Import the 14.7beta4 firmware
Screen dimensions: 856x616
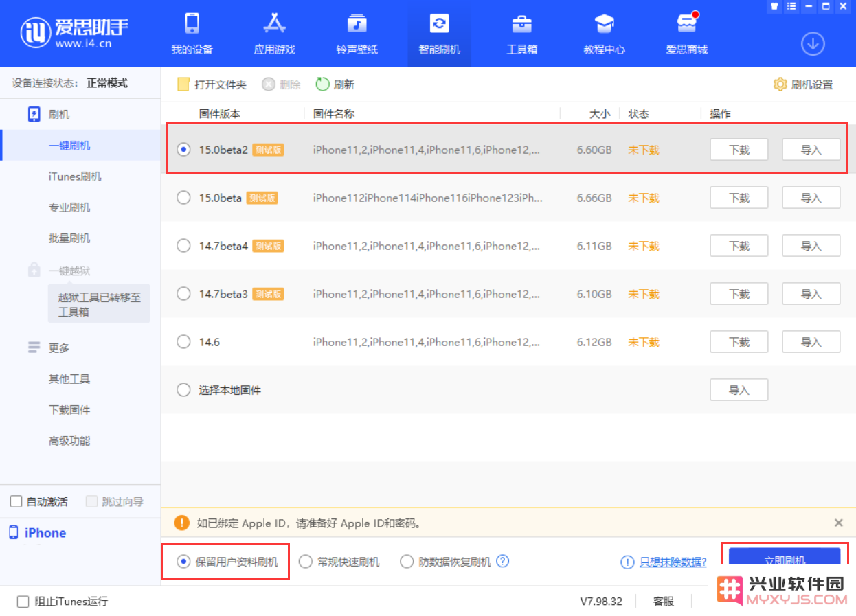click(x=811, y=245)
